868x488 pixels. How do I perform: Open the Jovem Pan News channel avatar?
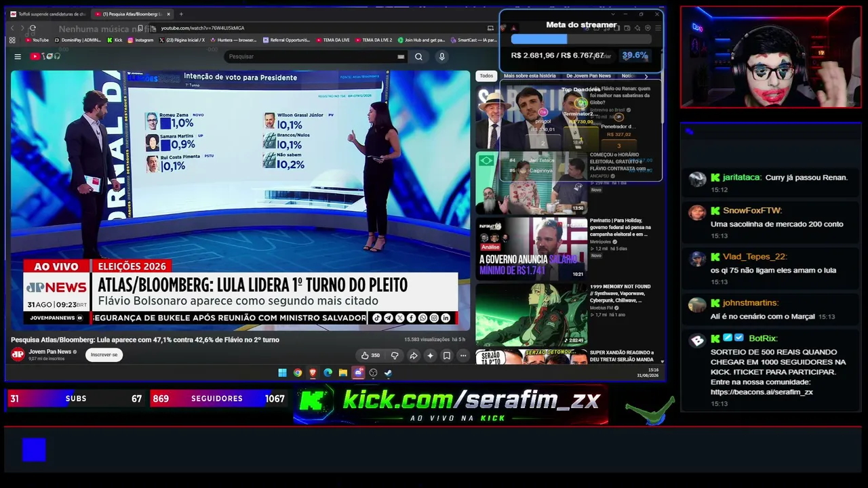pos(18,354)
